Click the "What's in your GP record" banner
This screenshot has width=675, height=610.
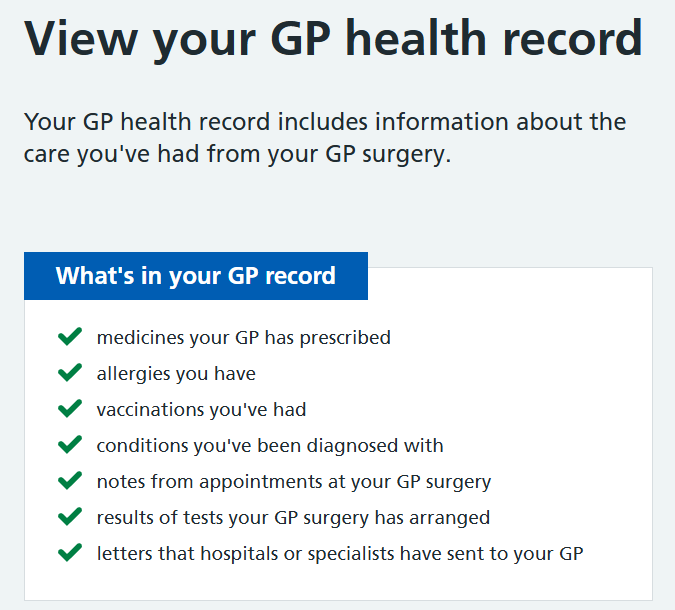click(x=196, y=276)
